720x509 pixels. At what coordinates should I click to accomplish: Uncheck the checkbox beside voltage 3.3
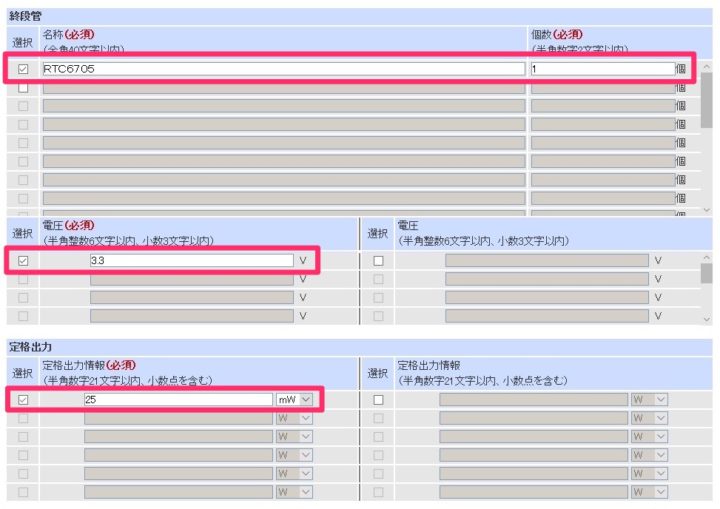pyautogui.click(x=23, y=260)
